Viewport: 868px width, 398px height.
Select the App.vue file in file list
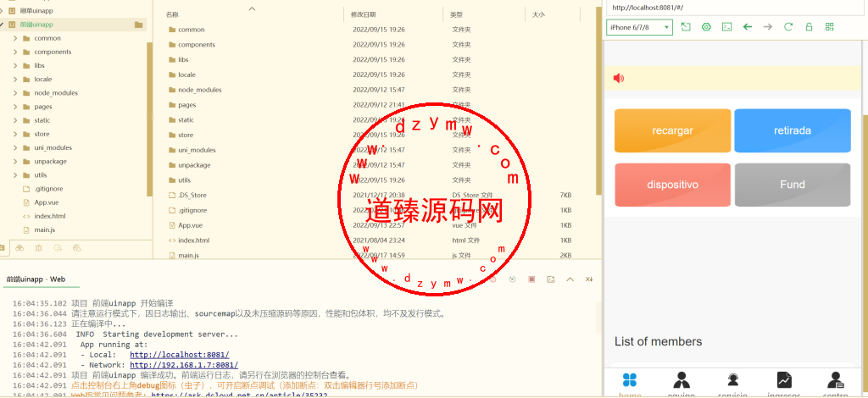[x=191, y=225]
